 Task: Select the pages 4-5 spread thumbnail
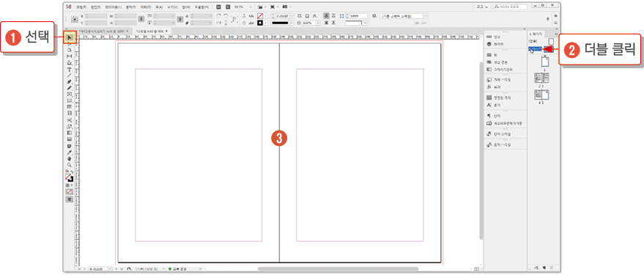(x=541, y=94)
